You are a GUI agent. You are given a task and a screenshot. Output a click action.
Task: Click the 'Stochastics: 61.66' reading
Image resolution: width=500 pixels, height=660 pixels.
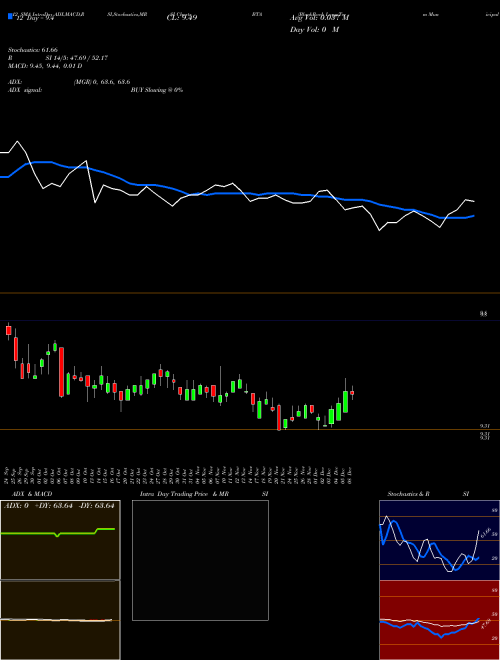point(33,50)
